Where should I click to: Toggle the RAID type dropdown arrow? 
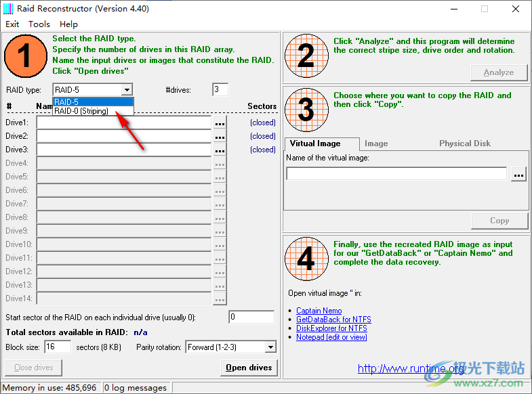point(127,90)
